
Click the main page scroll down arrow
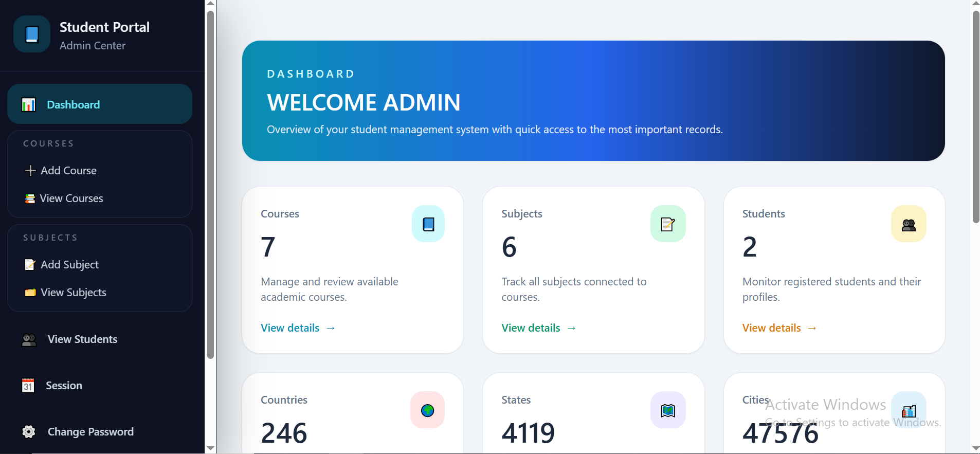coord(976,449)
